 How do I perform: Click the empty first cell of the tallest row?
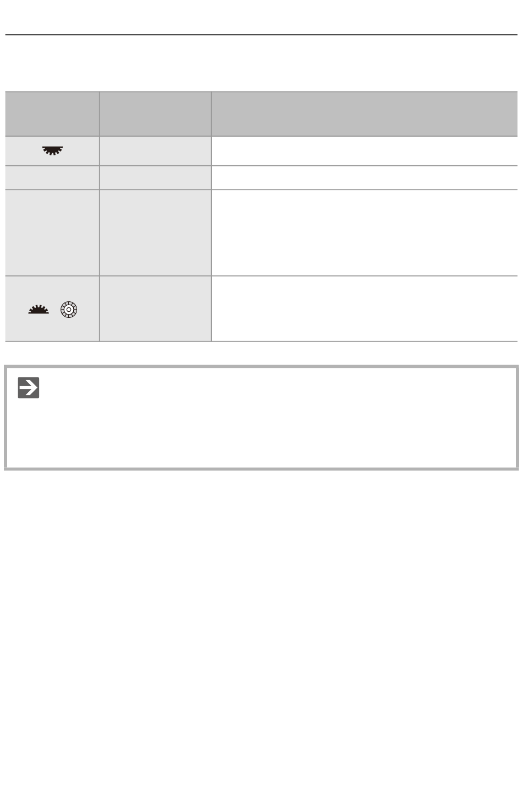pos(52,232)
